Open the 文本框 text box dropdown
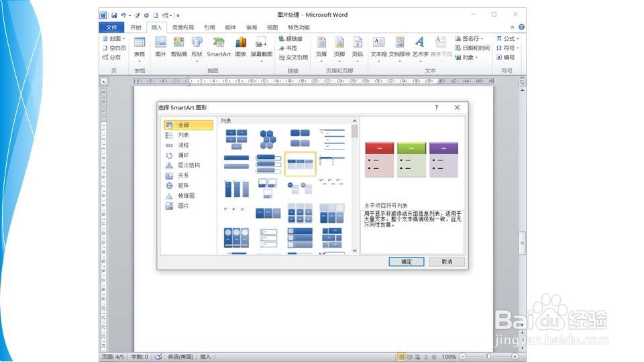Screen dimensions: 644x362 (378, 49)
